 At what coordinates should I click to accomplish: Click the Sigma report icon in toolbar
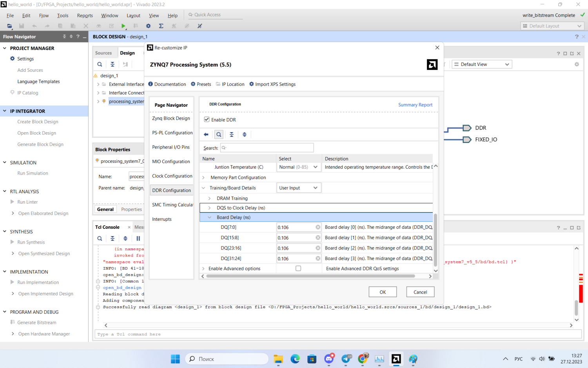tap(161, 26)
